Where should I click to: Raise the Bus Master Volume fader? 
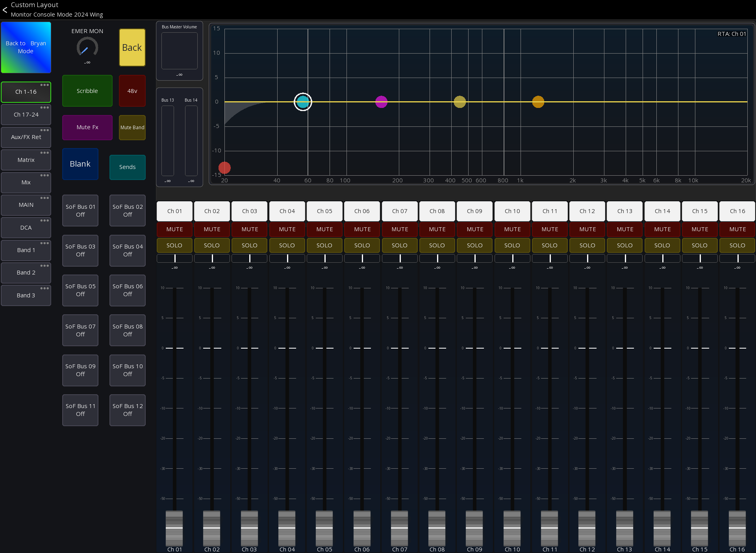(179, 50)
